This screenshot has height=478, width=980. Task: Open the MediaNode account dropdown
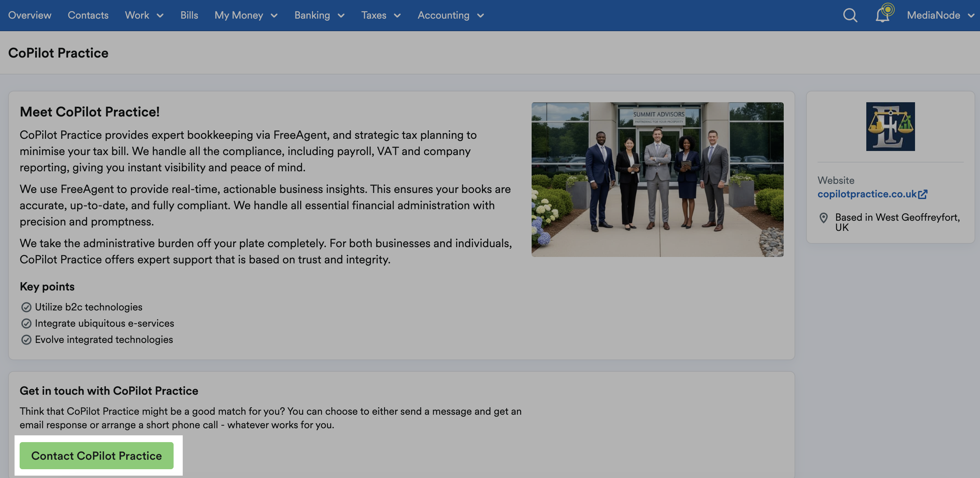tap(941, 15)
